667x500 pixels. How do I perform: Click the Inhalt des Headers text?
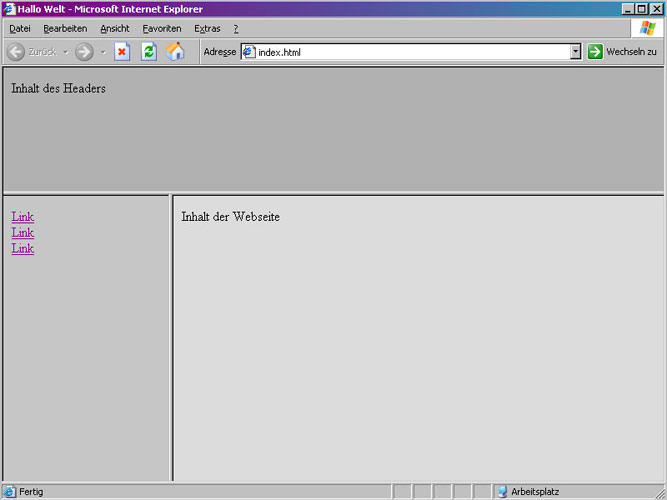(58, 88)
